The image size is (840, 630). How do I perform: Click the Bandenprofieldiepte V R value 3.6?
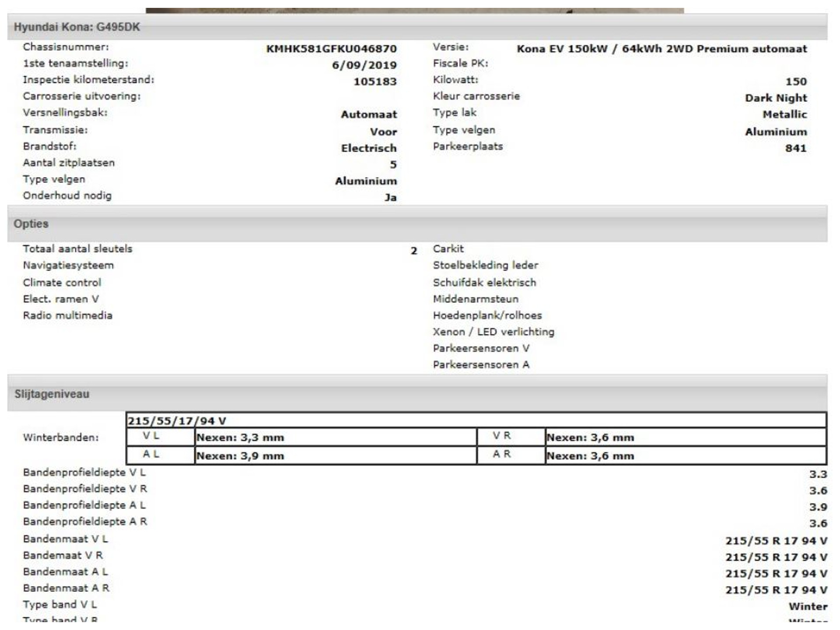point(818,491)
